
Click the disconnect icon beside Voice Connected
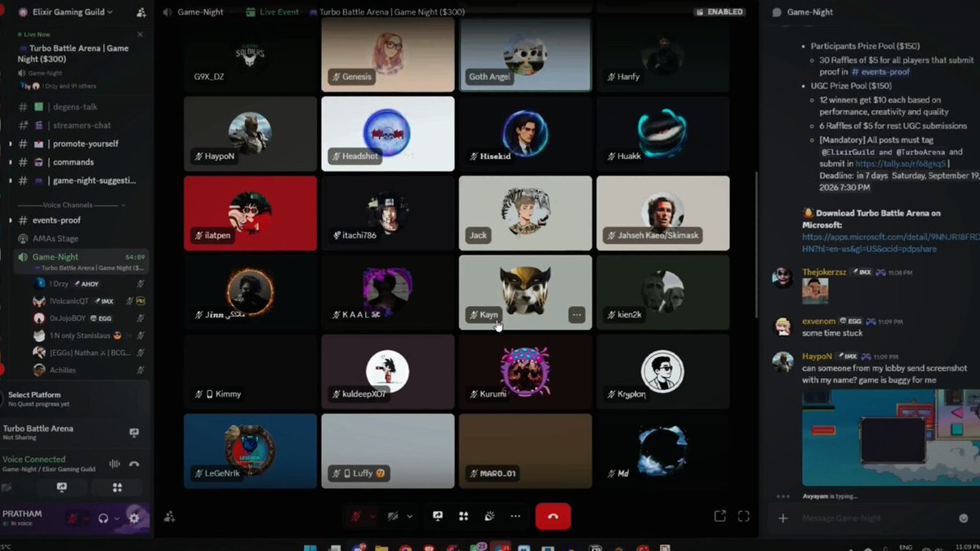pyautogui.click(x=134, y=464)
